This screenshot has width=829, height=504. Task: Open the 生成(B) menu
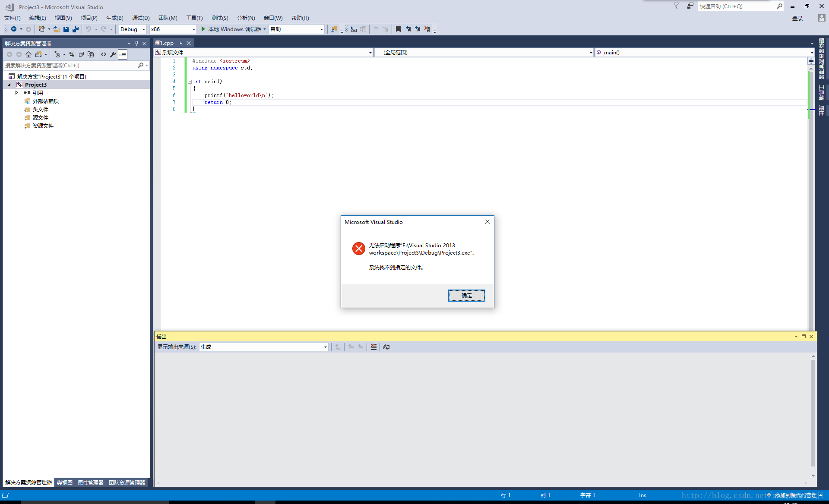tap(114, 18)
